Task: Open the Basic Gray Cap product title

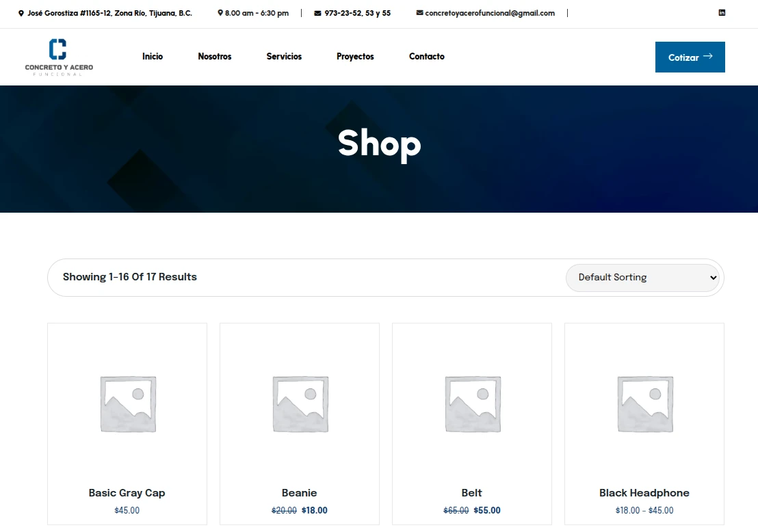Action: click(x=127, y=493)
